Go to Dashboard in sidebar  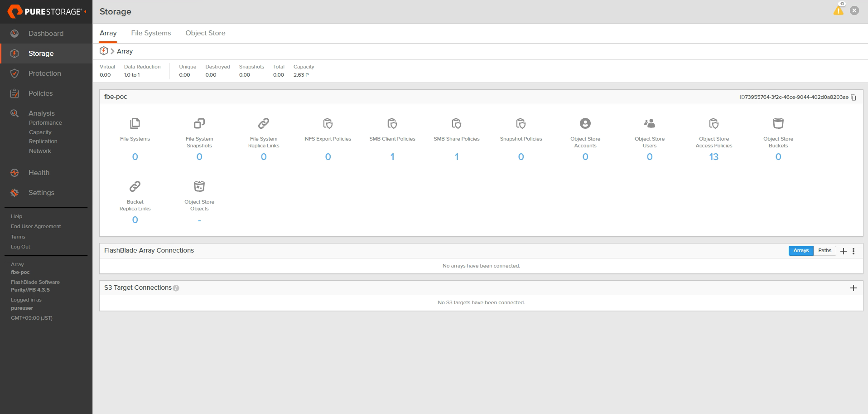(x=46, y=34)
